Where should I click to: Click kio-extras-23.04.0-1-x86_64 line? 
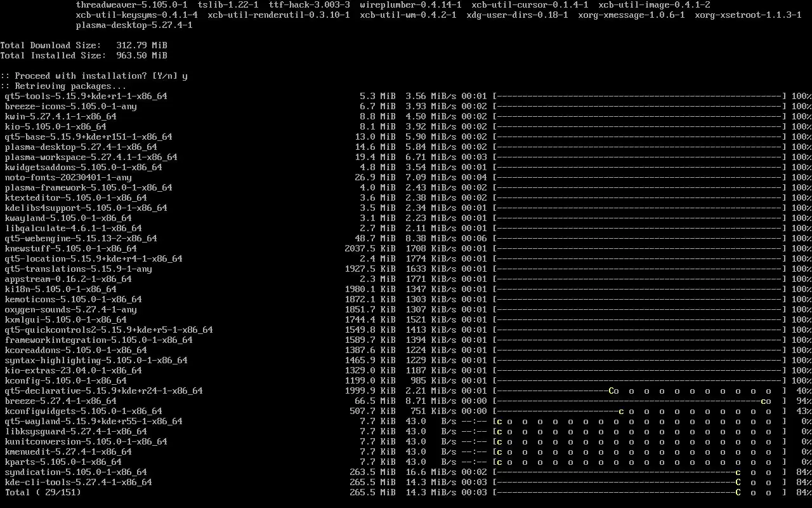(x=74, y=370)
